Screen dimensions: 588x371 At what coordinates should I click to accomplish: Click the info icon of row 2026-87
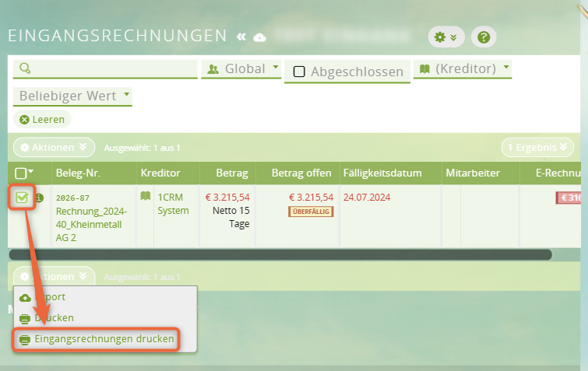(40, 198)
